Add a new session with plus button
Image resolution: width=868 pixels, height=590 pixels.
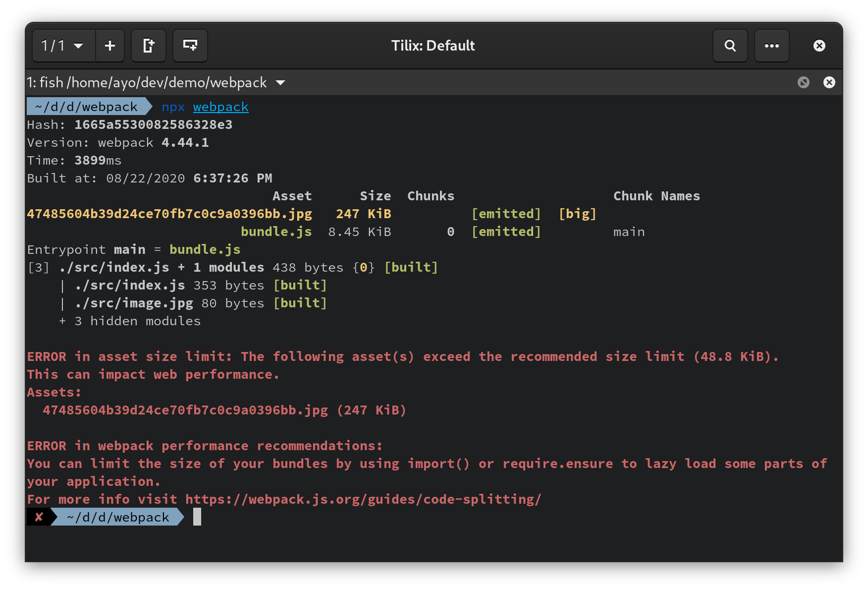(x=110, y=46)
